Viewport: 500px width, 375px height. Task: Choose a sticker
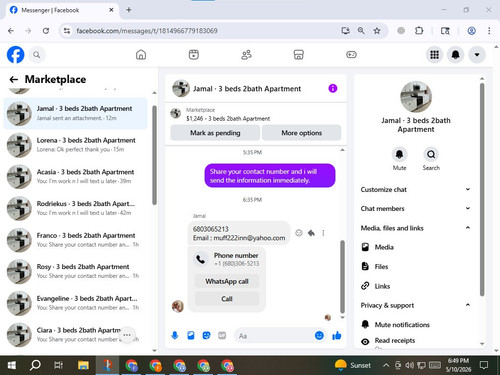(x=206, y=335)
